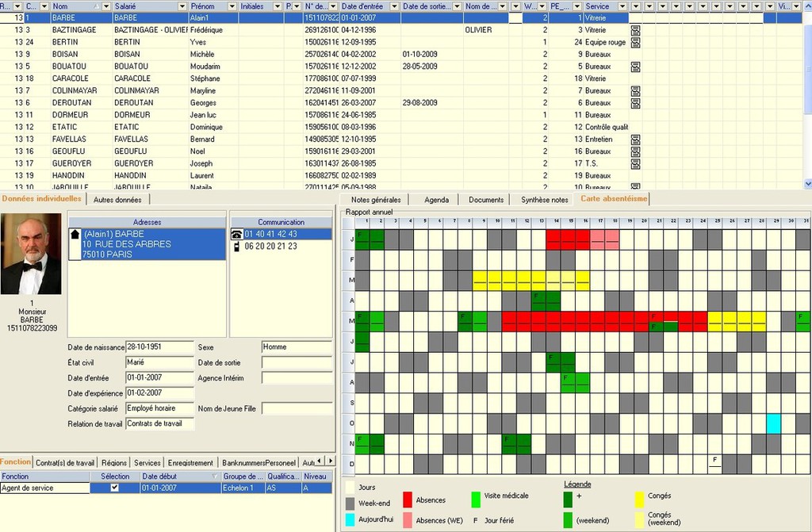
Task: Click the Date de naissance field
Action: (159, 347)
